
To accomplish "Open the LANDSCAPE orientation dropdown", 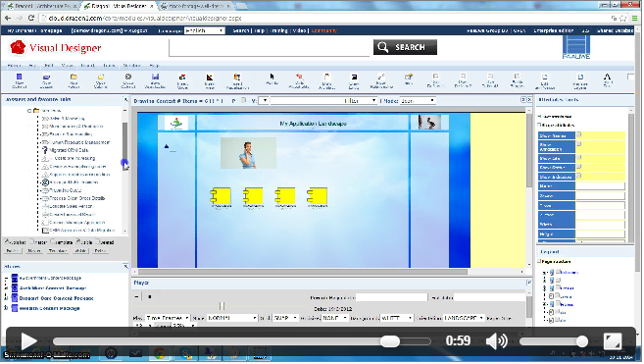I will (464, 318).
